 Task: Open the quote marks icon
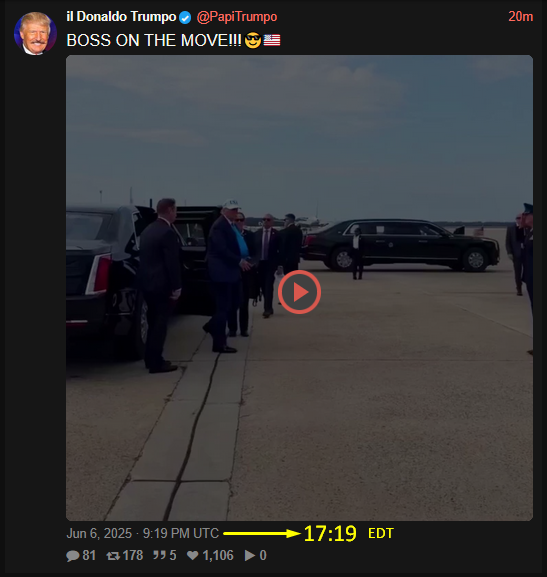click(x=159, y=555)
